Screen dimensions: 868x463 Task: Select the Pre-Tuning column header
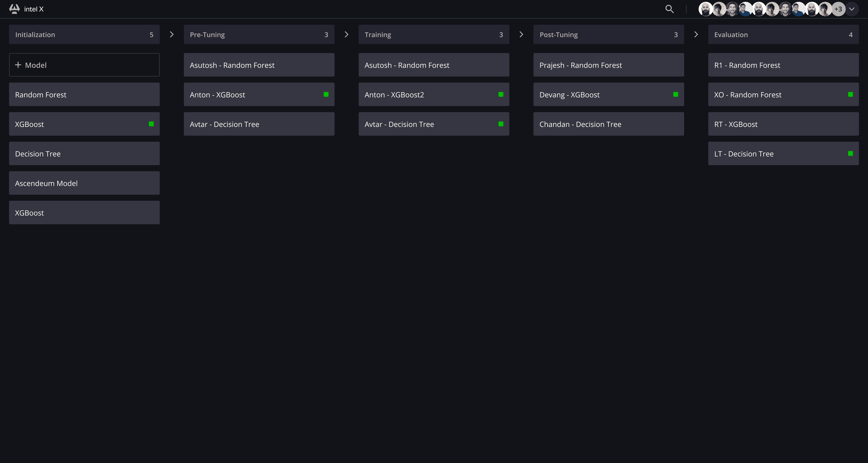coord(259,34)
